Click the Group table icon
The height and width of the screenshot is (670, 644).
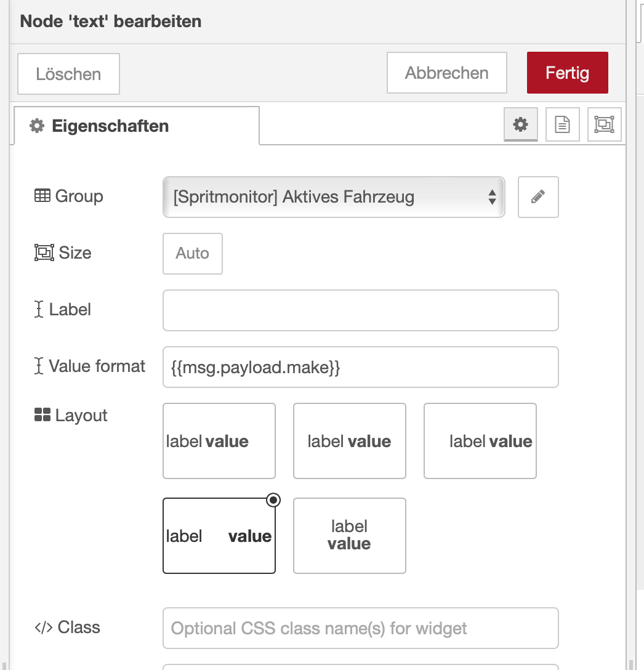[42, 196]
